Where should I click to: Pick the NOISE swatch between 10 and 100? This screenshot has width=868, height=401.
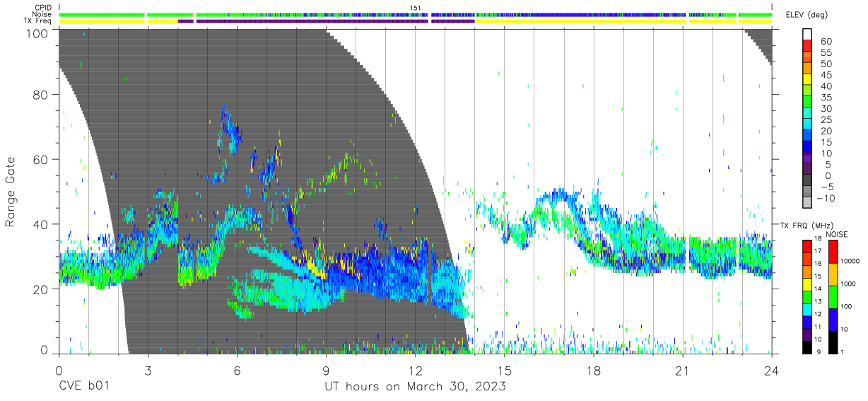(832, 319)
